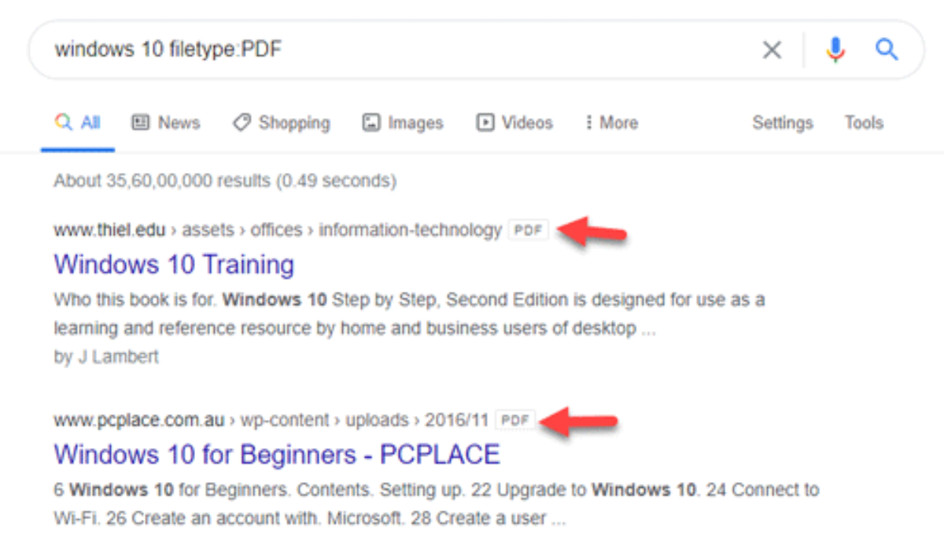This screenshot has width=944, height=560.
Task: Click PDF badge next to thiel.edu result
Action: (528, 230)
